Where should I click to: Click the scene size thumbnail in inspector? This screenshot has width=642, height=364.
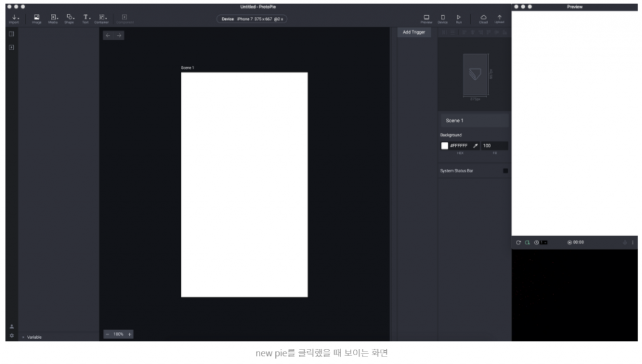475,75
